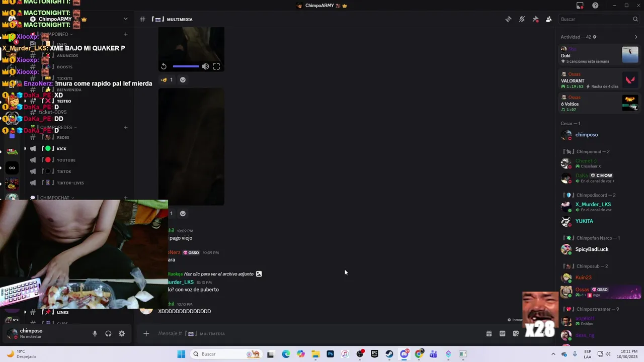
Task: Add reaction smiley below first video
Action: coord(183,79)
